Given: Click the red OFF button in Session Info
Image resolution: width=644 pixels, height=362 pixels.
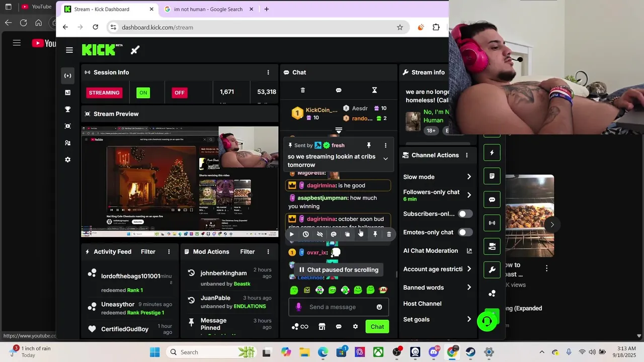Looking at the screenshot, I should 180,93.
